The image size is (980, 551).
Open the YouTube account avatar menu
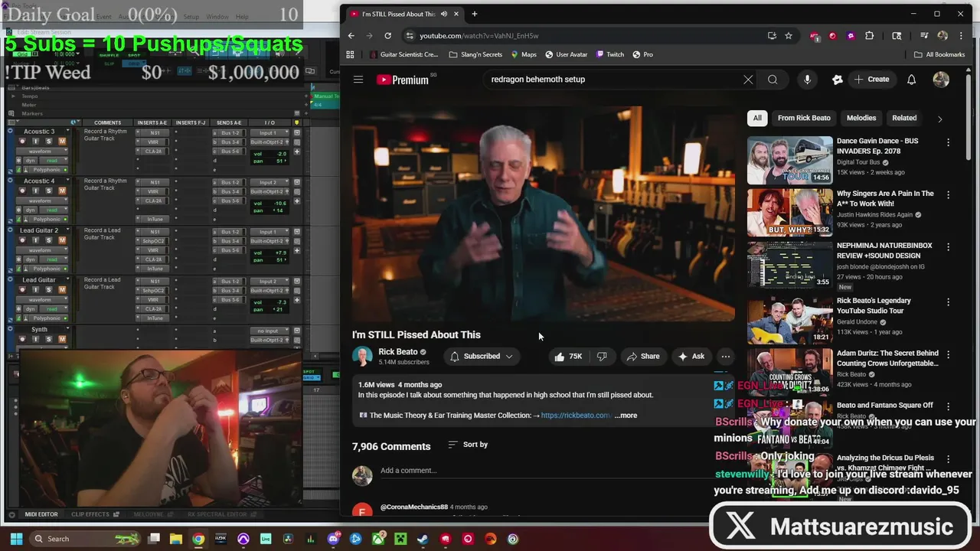click(941, 80)
